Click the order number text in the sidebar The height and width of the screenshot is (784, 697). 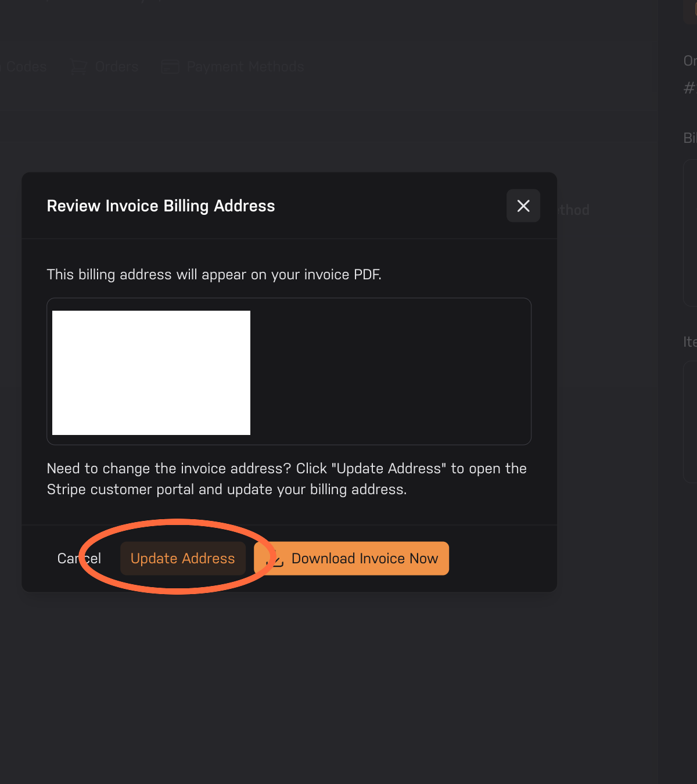point(689,88)
